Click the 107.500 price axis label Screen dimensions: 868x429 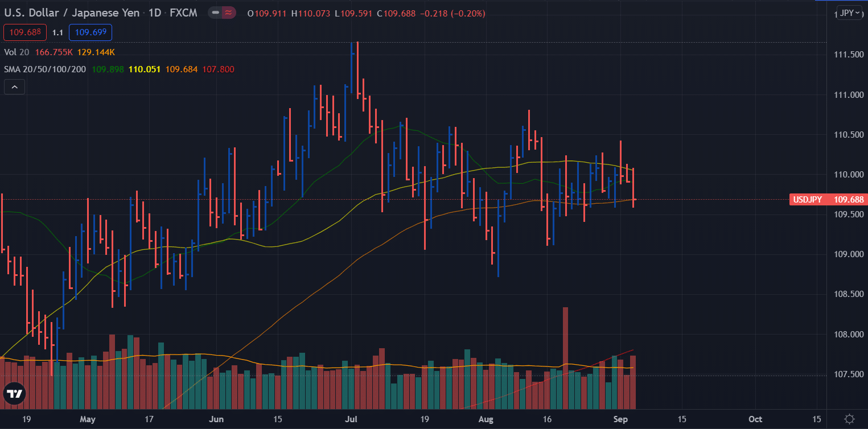coord(849,374)
